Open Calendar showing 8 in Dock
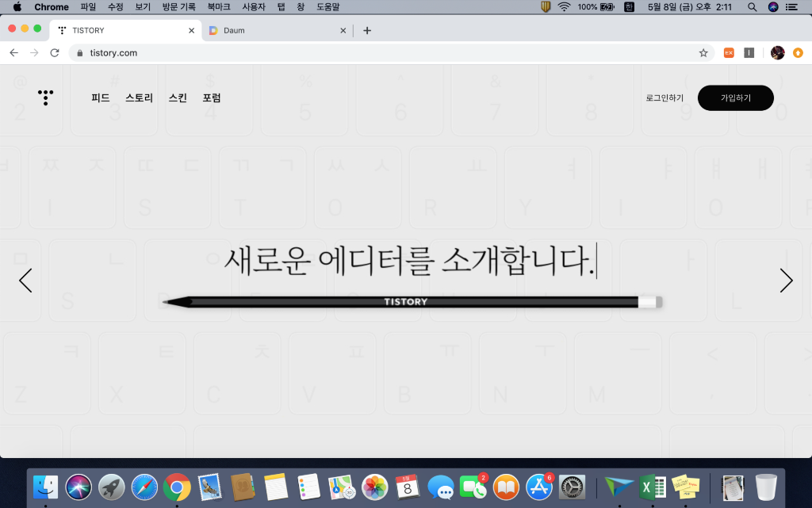The width and height of the screenshot is (812, 508). click(408, 487)
